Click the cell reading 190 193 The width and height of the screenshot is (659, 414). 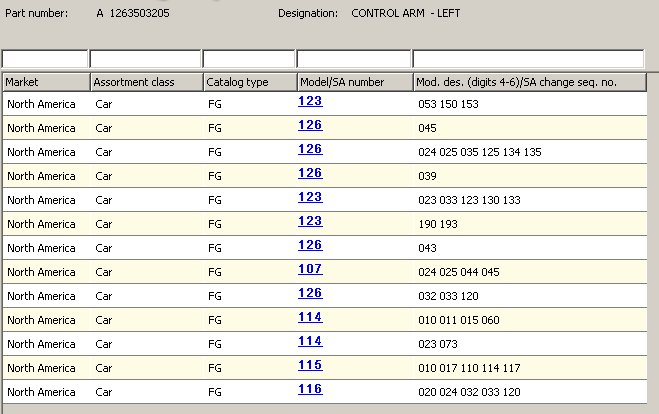click(x=438, y=224)
